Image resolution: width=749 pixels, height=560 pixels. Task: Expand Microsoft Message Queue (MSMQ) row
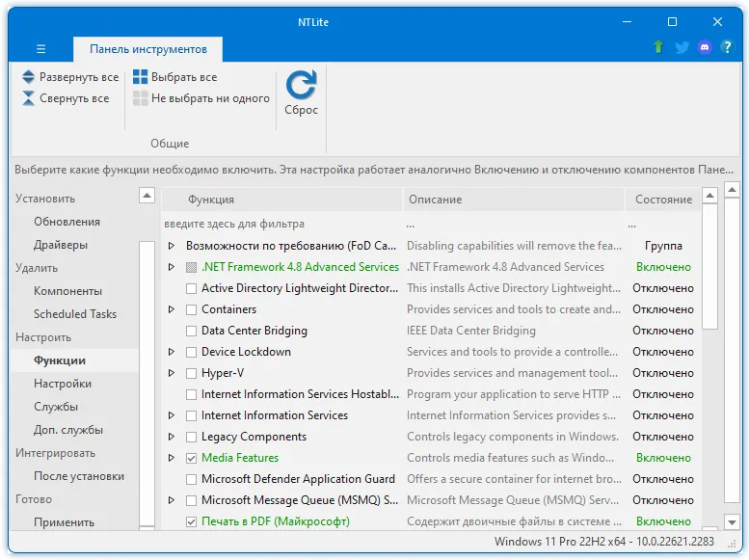point(171,500)
